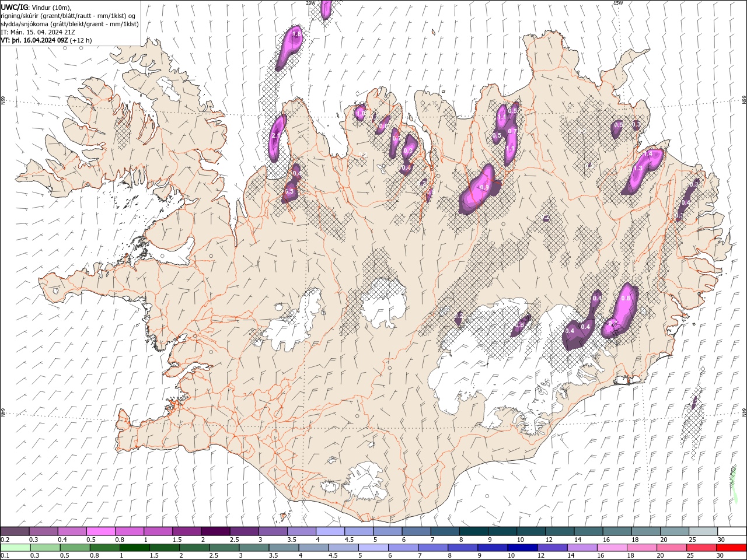Click the '0.1' label under lower legend

pos(5,556)
